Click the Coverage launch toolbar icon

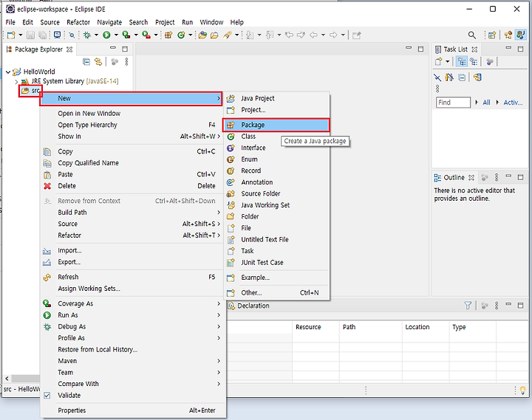[x=126, y=35]
